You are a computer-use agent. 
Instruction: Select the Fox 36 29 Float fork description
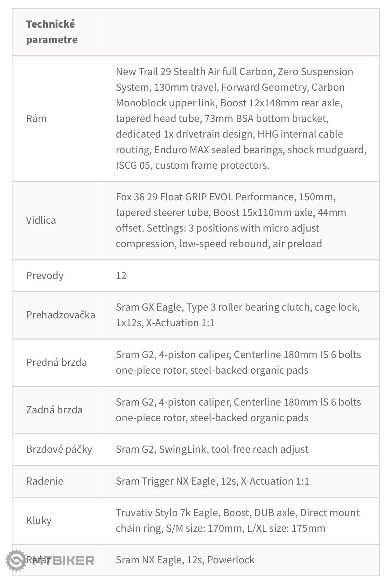pyautogui.click(x=231, y=220)
